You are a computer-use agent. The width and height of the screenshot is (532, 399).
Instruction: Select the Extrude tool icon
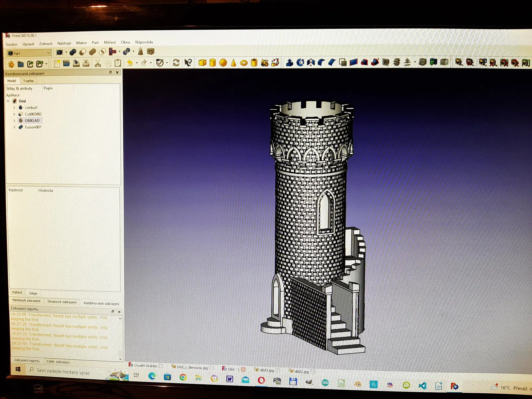(x=289, y=62)
